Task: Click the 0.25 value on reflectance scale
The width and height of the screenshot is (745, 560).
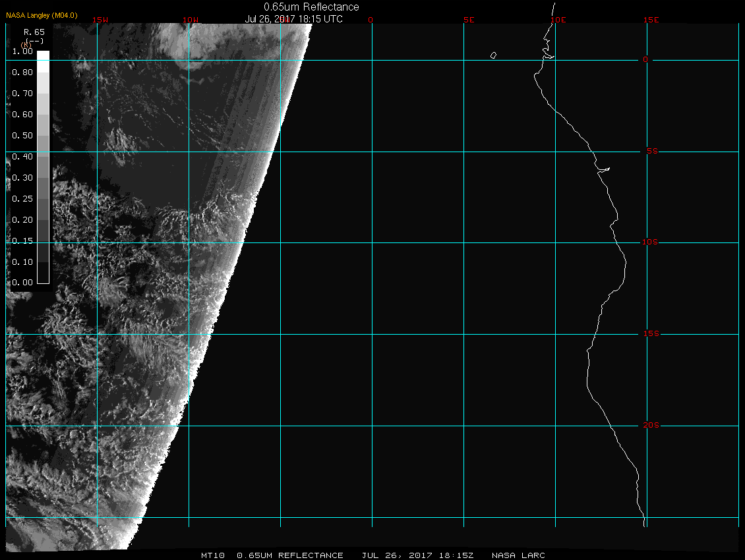Action: (x=22, y=199)
